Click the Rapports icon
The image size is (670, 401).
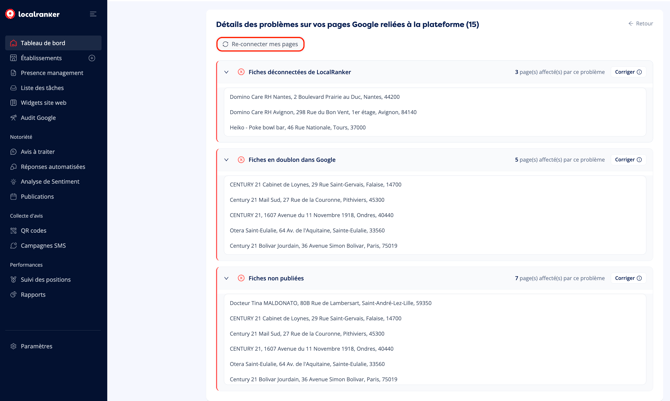13,295
